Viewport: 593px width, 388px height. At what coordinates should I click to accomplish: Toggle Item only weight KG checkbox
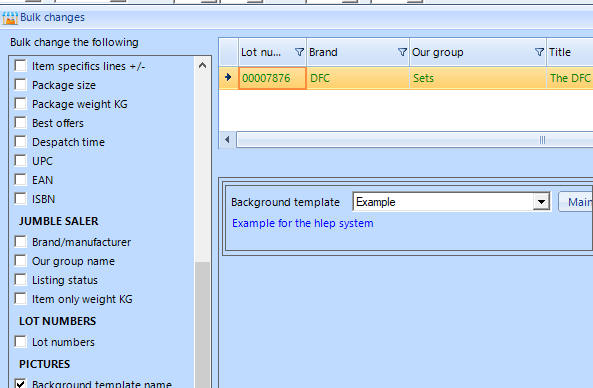(x=20, y=298)
